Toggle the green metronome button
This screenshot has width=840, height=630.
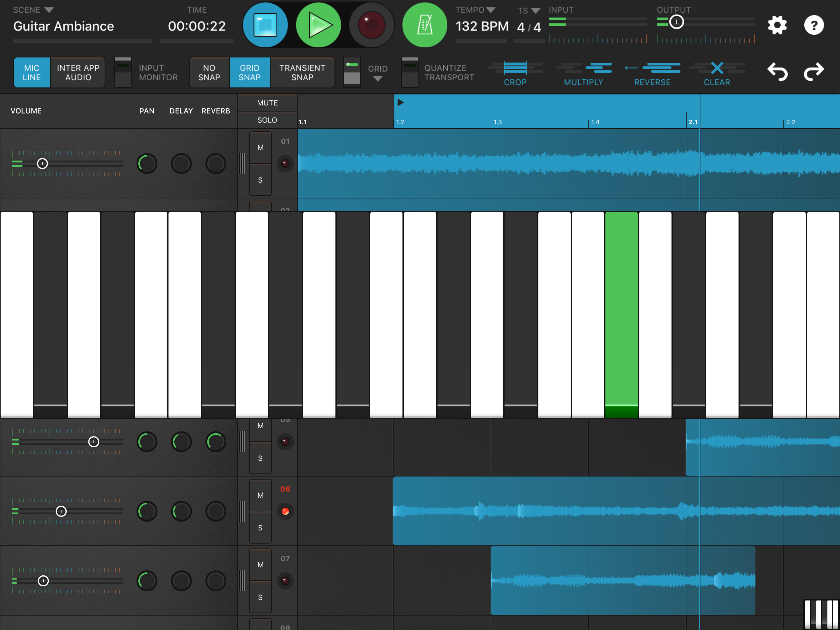[x=424, y=25]
